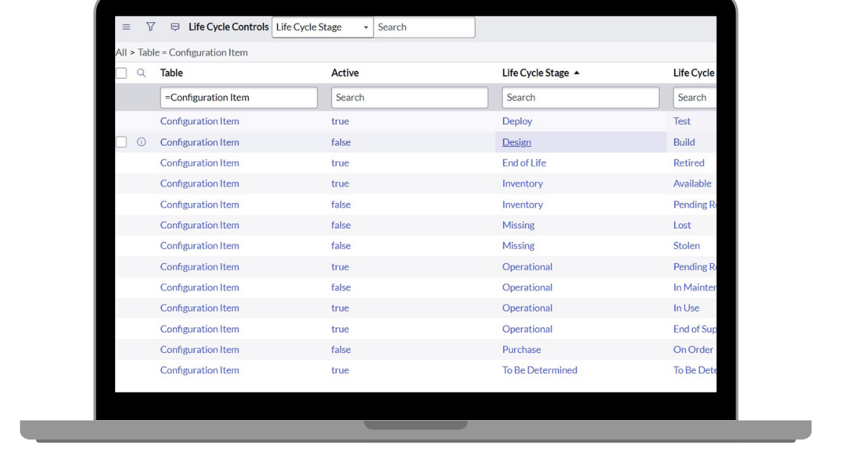The width and height of the screenshot is (868, 454).
Task: Click the Active column header
Action: pyautogui.click(x=345, y=73)
